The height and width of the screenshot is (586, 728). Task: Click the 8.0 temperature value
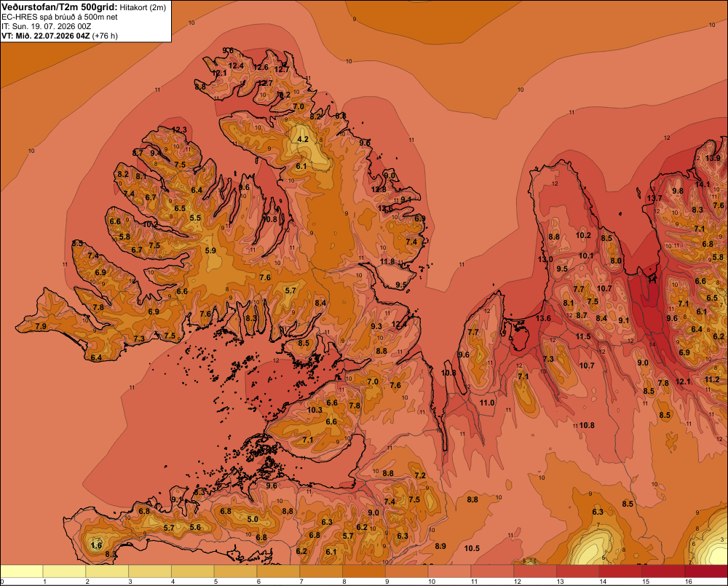(x=616, y=261)
